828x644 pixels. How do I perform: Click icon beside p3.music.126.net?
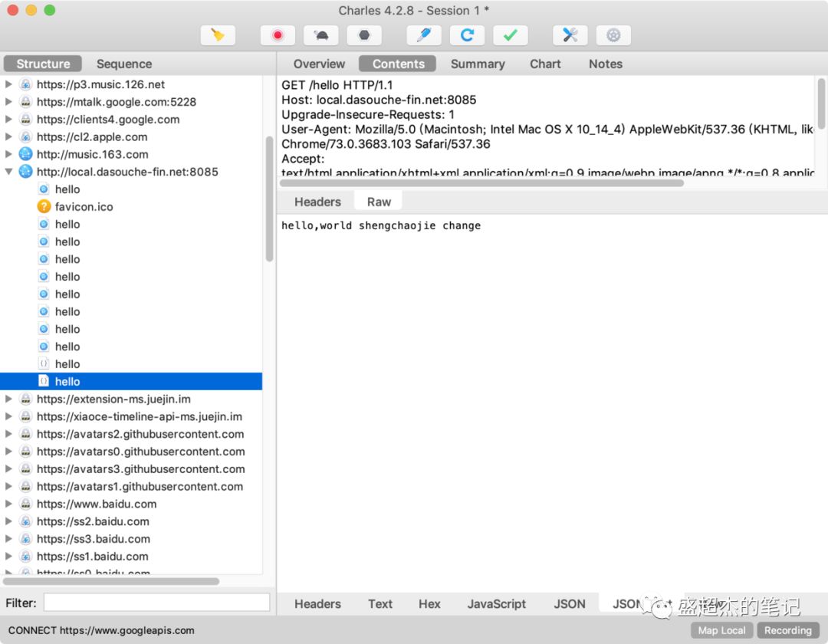click(x=25, y=84)
